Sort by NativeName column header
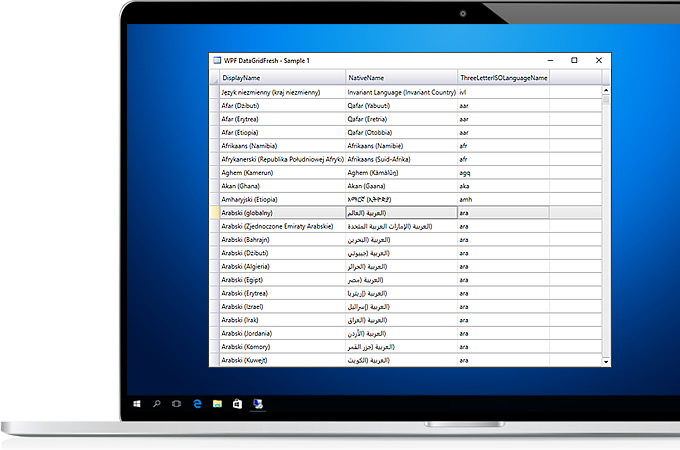This screenshot has width=680, height=450. click(x=402, y=78)
